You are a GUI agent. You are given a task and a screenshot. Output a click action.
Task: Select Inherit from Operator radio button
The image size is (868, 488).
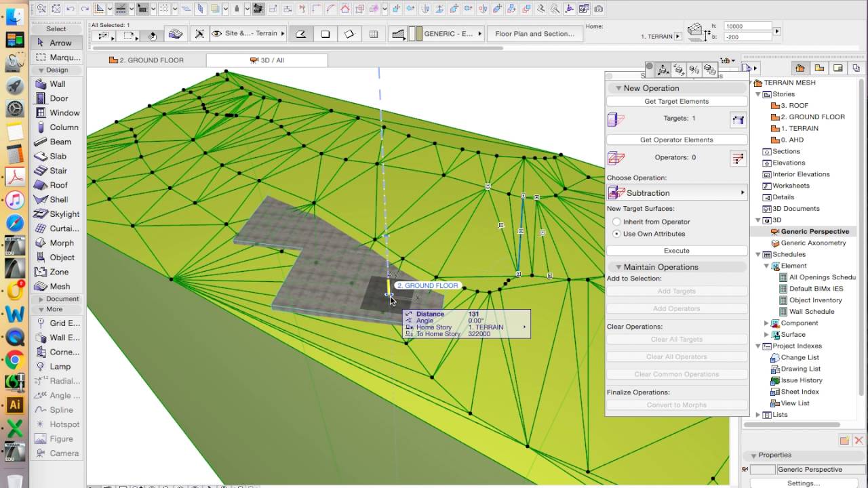(x=616, y=222)
